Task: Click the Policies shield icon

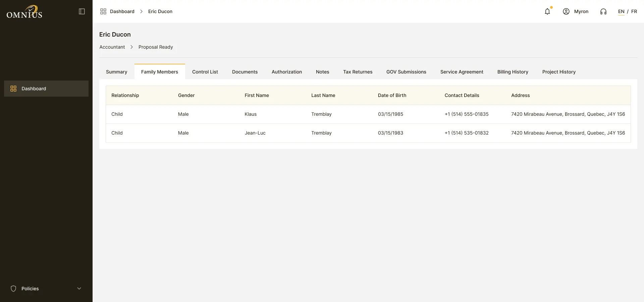Action: coord(13,289)
